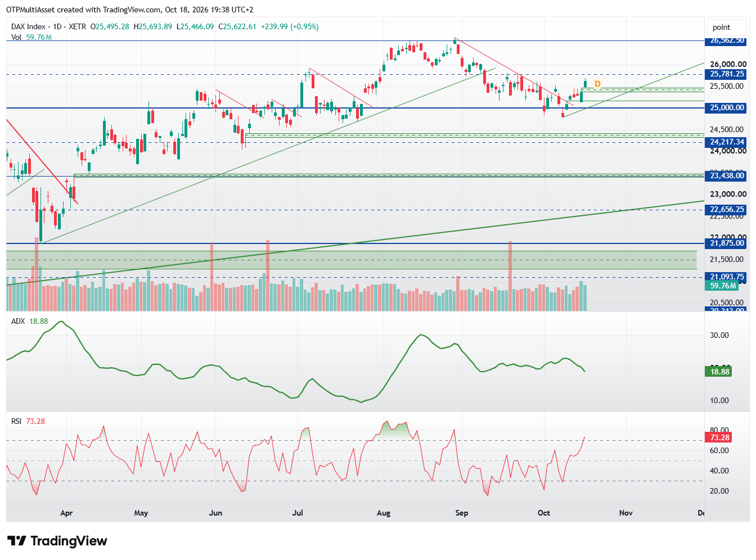Click the 22,656.25 price level tag
This screenshot has height=560, width=756.
[x=727, y=210]
